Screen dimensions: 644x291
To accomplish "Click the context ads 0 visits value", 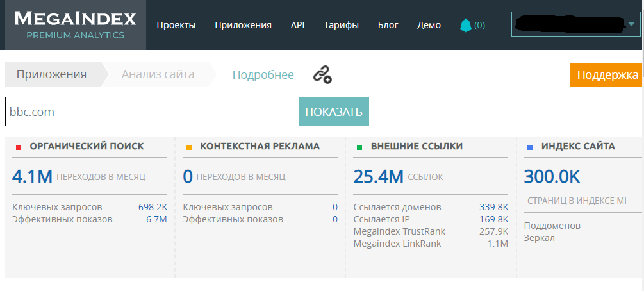I will (x=188, y=177).
